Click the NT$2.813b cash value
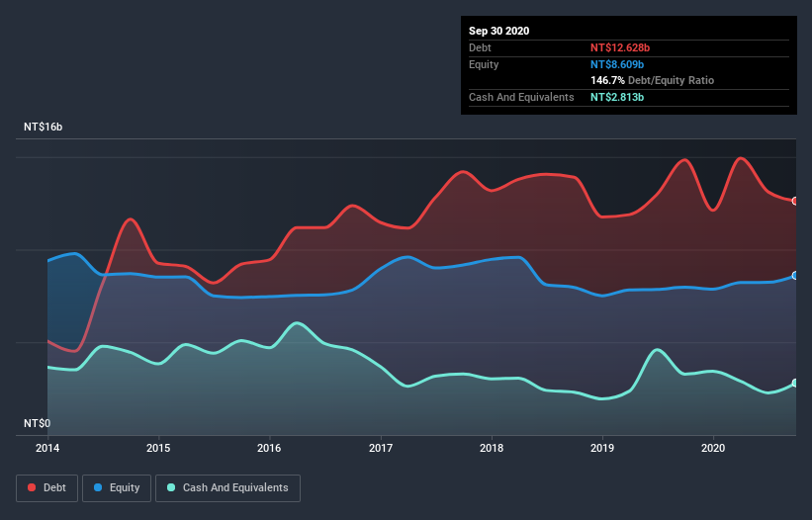The height and width of the screenshot is (520, 812). [617, 97]
